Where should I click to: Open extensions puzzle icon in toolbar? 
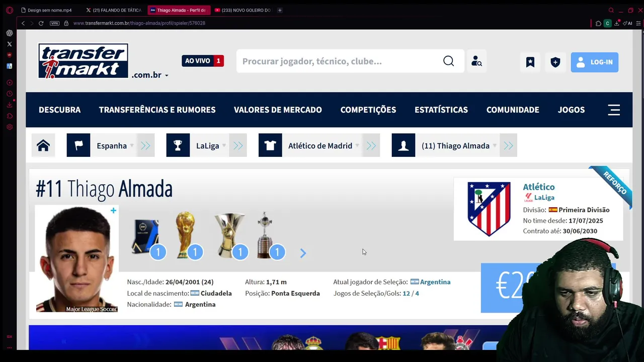click(x=598, y=23)
